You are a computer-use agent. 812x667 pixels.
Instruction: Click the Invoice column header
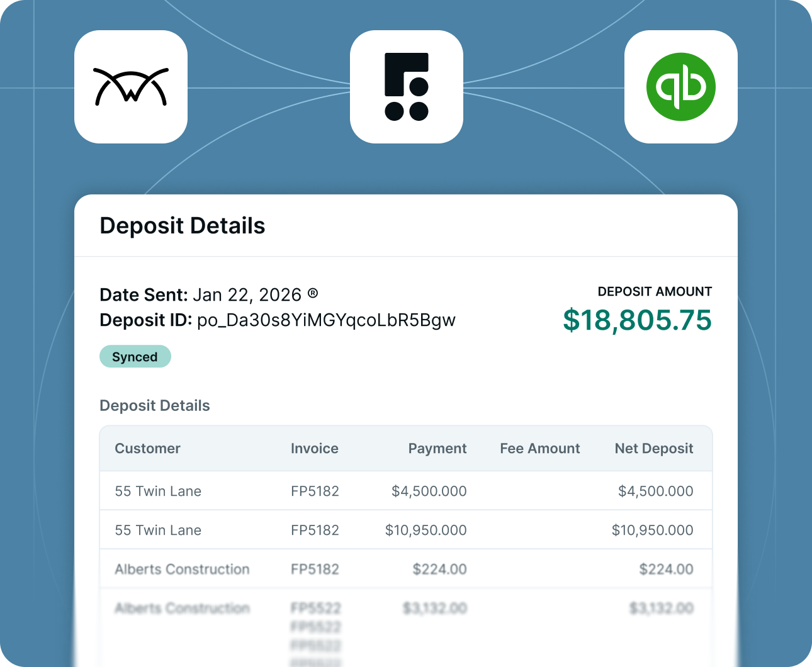tap(315, 449)
